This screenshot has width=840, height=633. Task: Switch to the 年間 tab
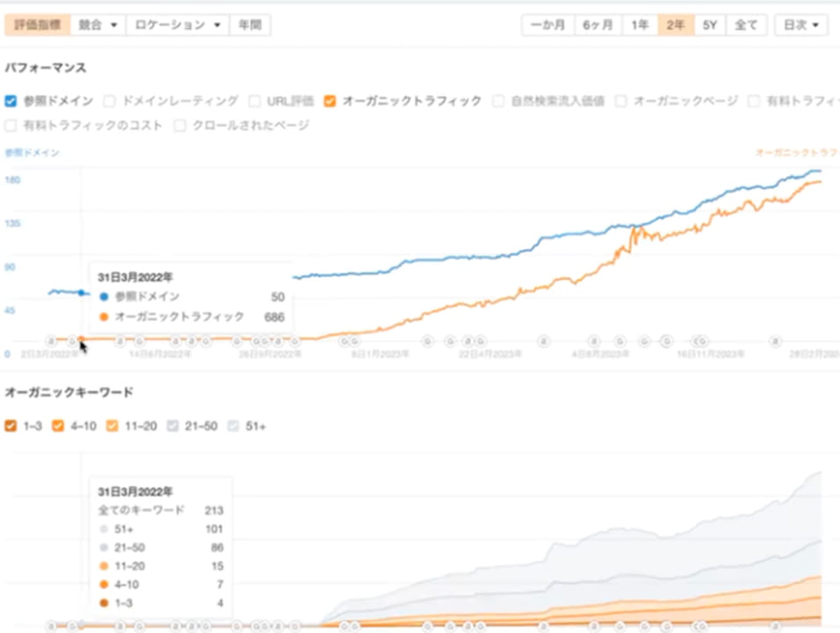250,25
